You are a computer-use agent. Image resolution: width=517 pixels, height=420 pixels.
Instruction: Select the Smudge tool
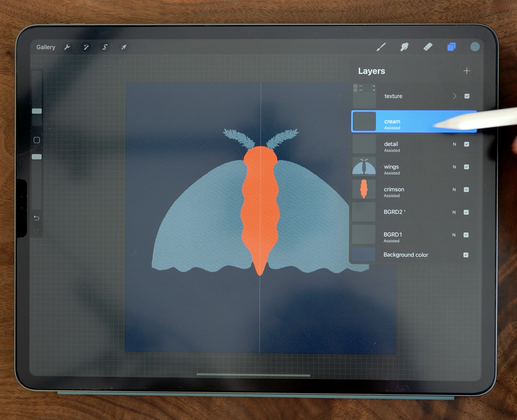pos(404,47)
